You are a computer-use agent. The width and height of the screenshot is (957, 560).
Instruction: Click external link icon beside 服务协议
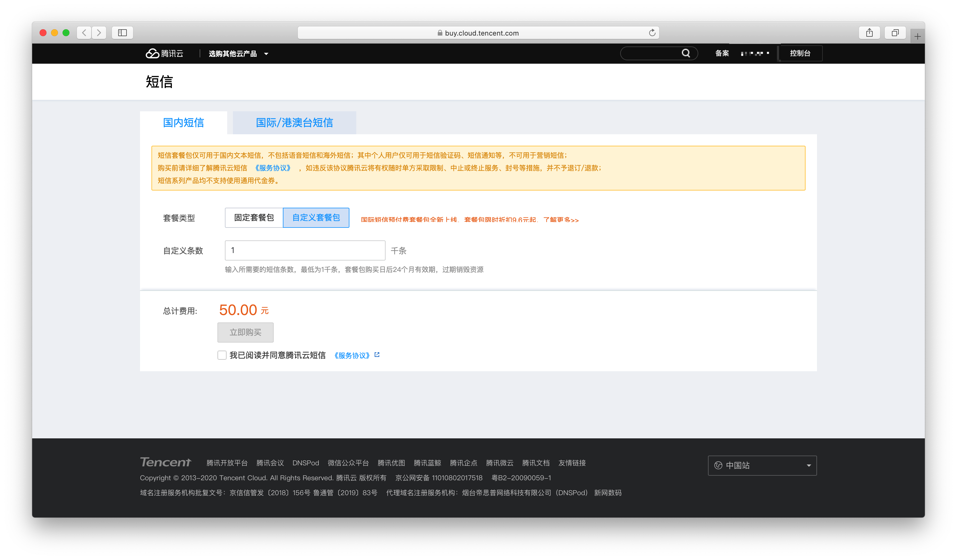pos(377,355)
